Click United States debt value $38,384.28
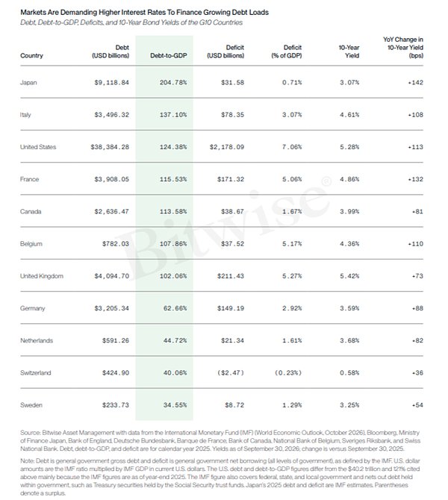 [x=110, y=147]
